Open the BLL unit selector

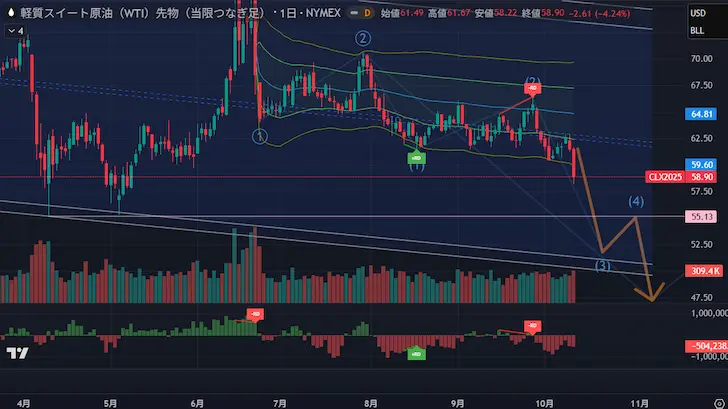pyautogui.click(x=697, y=31)
